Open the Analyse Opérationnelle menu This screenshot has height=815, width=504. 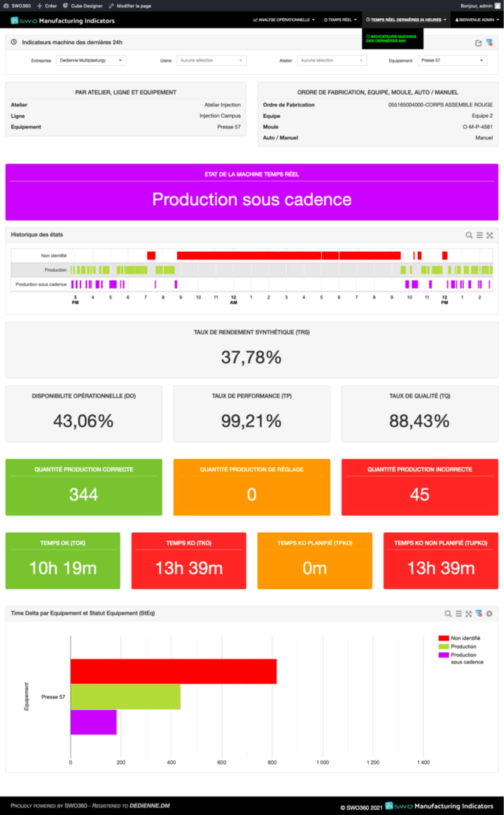(284, 20)
